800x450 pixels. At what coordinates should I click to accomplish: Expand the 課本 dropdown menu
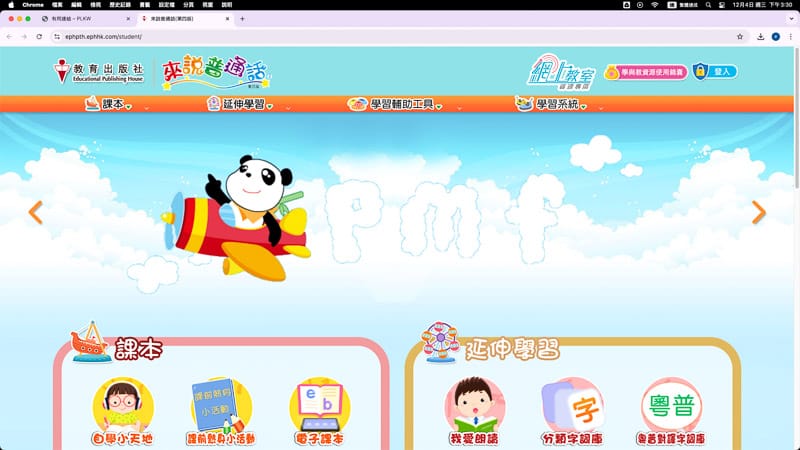click(110, 104)
